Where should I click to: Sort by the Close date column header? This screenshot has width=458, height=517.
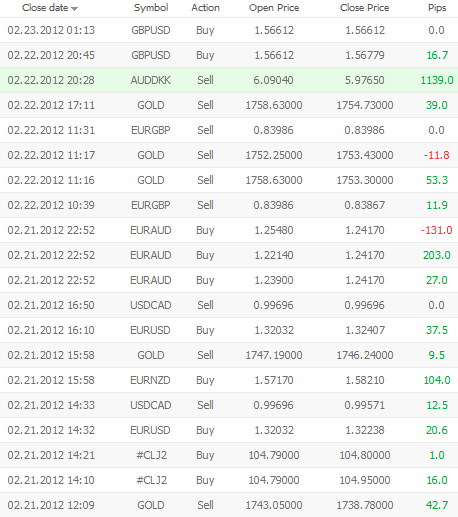pos(45,8)
